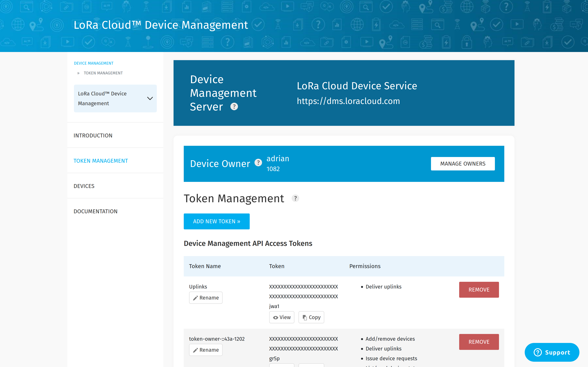Viewport: 588px width, 367px height.
Task: Click help icon next to Token Management heading
Action: click(295, 198)
